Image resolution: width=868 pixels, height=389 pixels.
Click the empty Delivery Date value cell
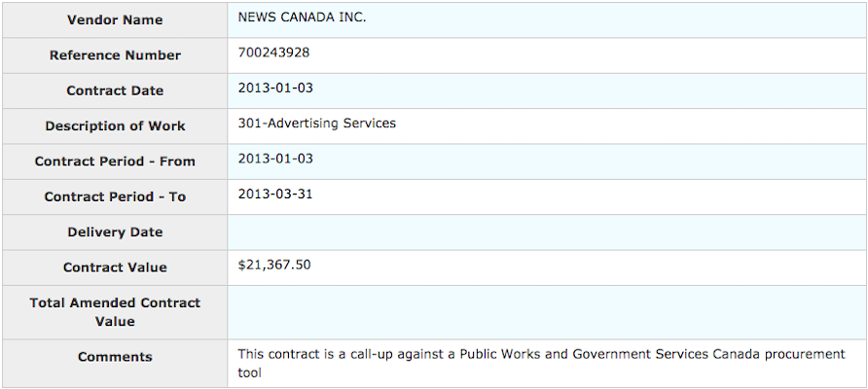547,232
